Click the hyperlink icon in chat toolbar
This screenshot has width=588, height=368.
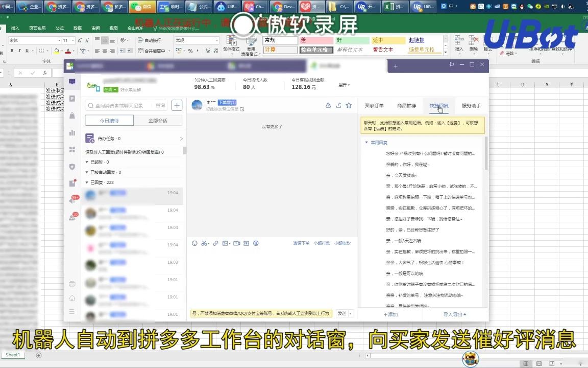coord(216,243)
